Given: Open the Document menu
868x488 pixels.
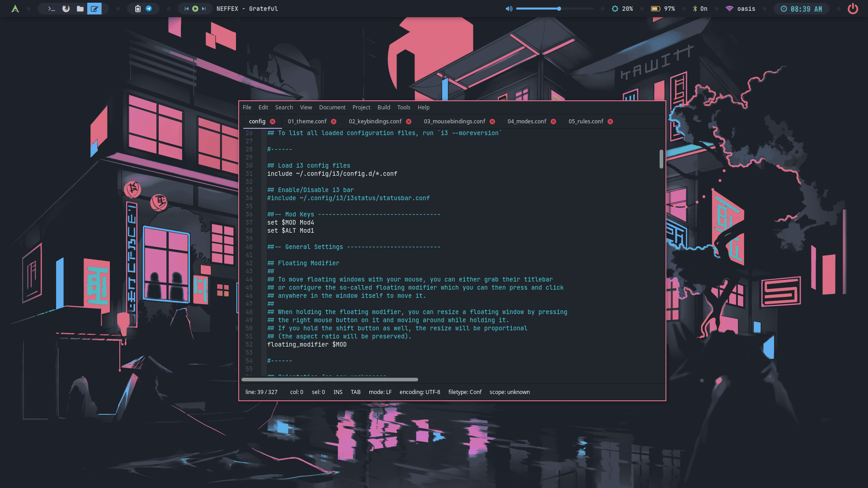Looking at the screenshot, I should (x=332, y=108).
